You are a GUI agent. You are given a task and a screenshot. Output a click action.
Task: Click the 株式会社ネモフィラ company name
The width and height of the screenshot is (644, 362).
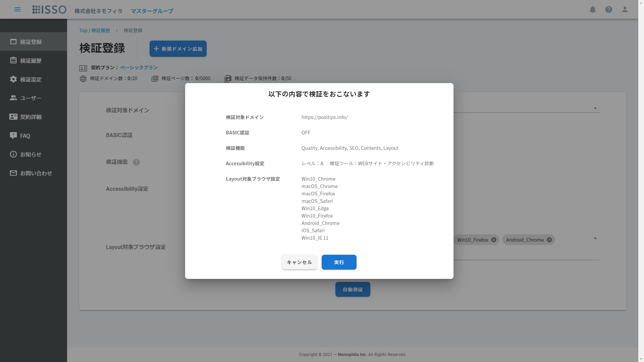(99, 11)
